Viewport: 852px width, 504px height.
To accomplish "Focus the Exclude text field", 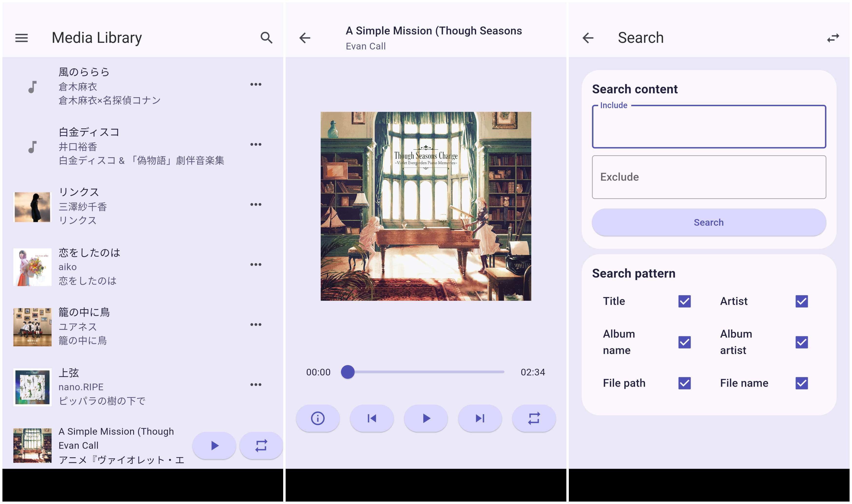I will click(709, 177).
